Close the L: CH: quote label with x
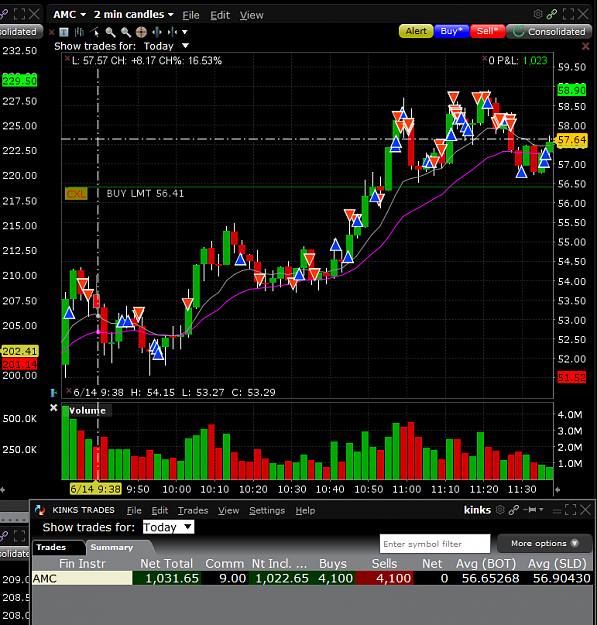The width and height of the screenshot is (597, 625). pyautogui.click(x=67, y=59)
